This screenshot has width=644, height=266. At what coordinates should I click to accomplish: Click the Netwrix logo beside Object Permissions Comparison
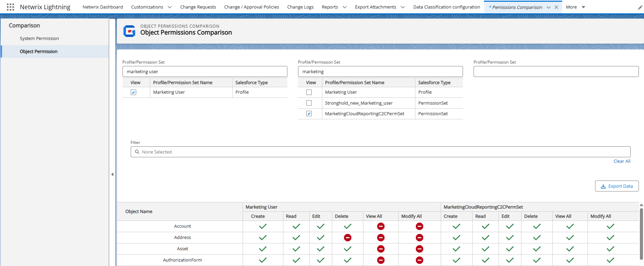[129, 31]
